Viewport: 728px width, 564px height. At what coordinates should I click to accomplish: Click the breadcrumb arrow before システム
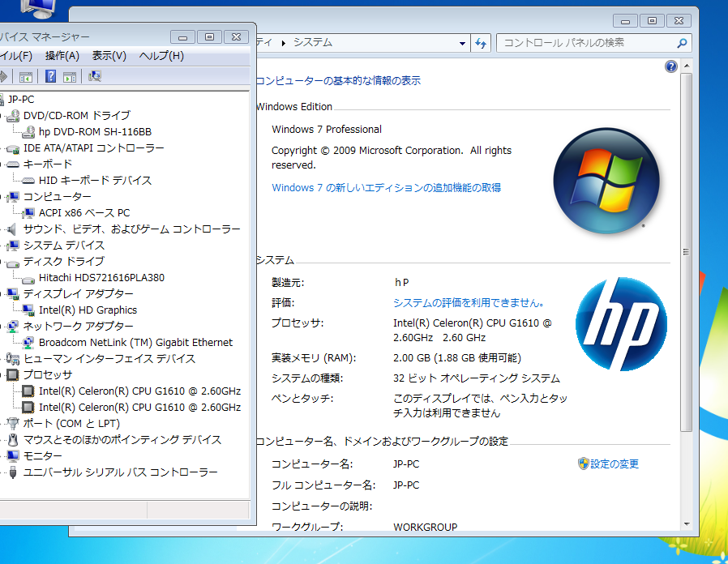(x=283, y=43)
